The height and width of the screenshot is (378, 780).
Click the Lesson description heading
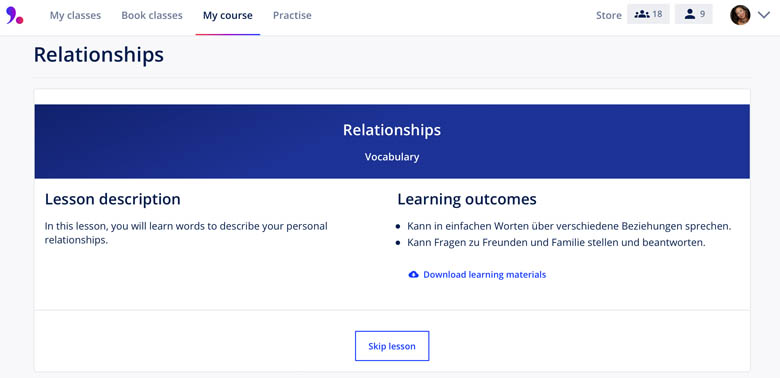point(112,199)
